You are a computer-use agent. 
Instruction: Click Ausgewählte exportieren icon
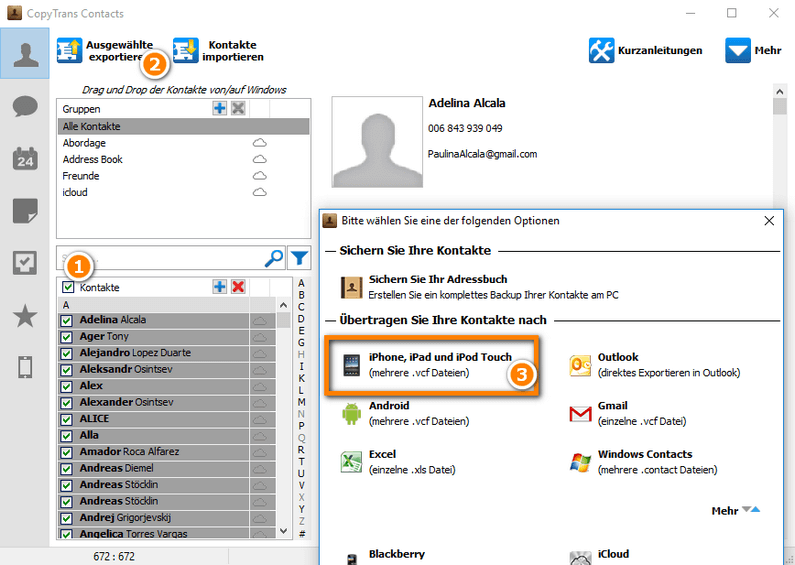point(69,50)
